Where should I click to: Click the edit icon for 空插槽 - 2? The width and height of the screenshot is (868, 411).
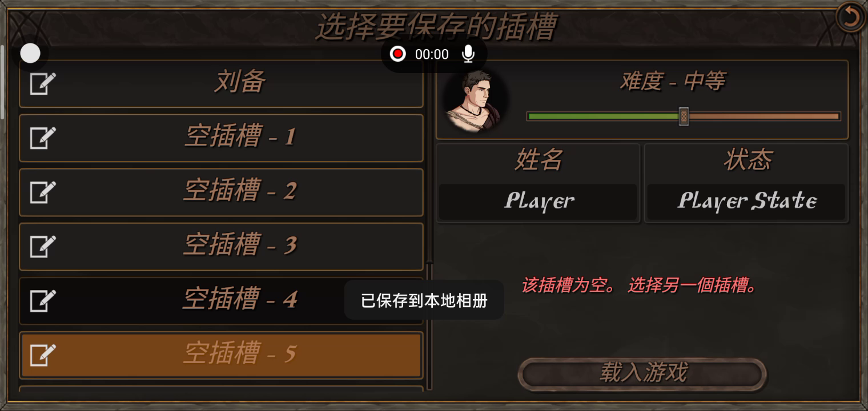[43, 192]
